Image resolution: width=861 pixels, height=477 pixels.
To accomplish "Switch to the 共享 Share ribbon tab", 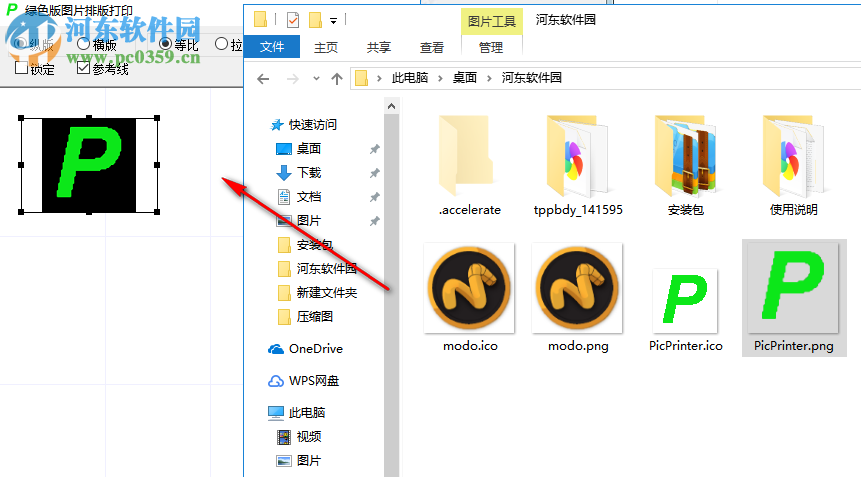I will click(379, 48).
